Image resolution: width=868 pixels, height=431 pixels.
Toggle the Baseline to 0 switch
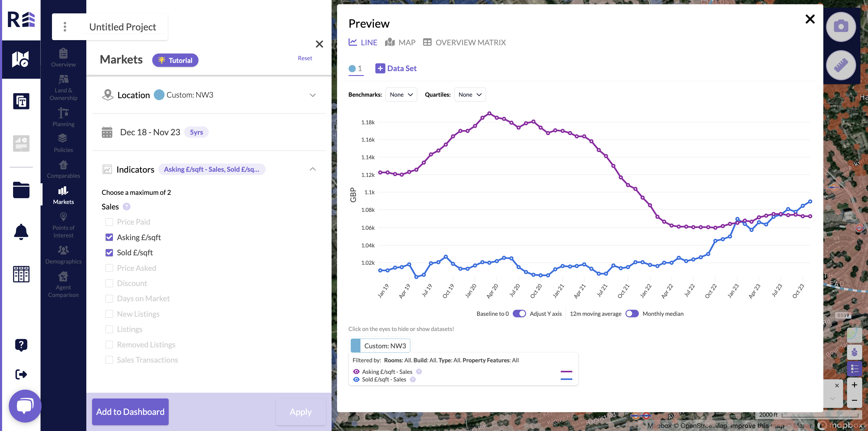point(519,314)
